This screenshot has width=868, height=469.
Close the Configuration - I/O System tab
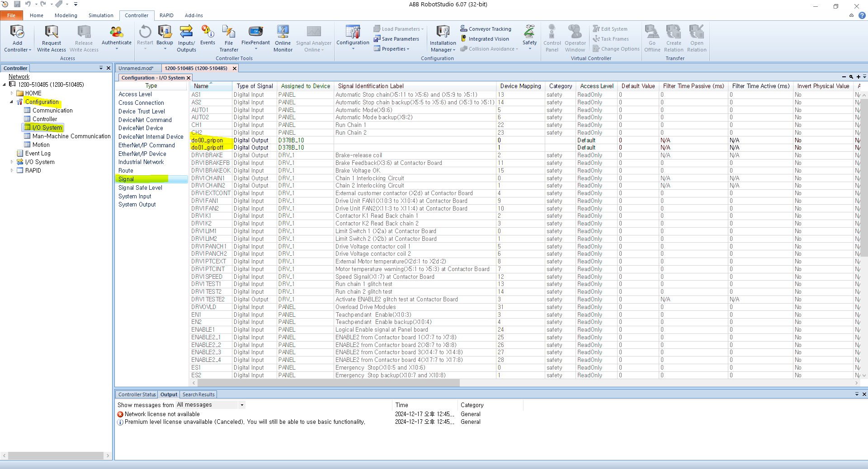pos(189,78)
